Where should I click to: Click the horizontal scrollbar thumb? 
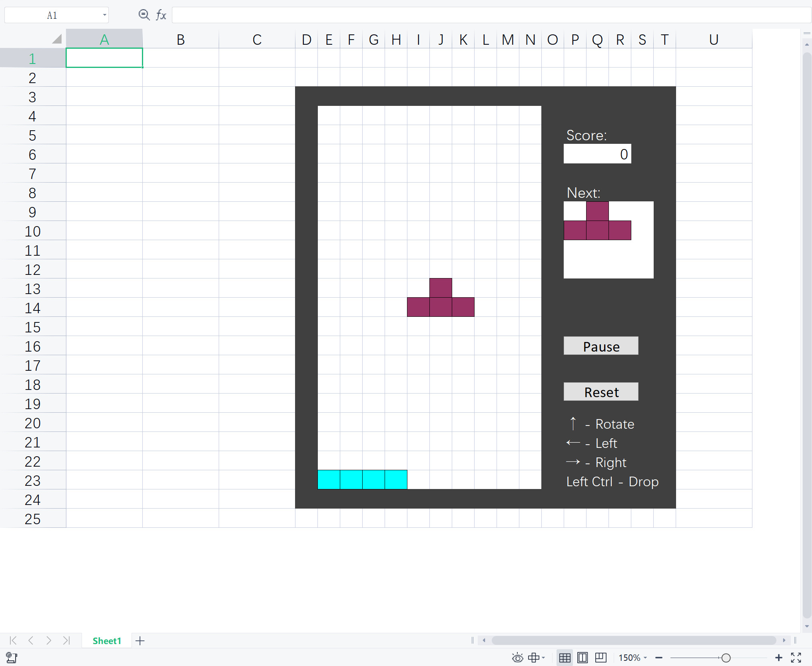pos(634,640)
